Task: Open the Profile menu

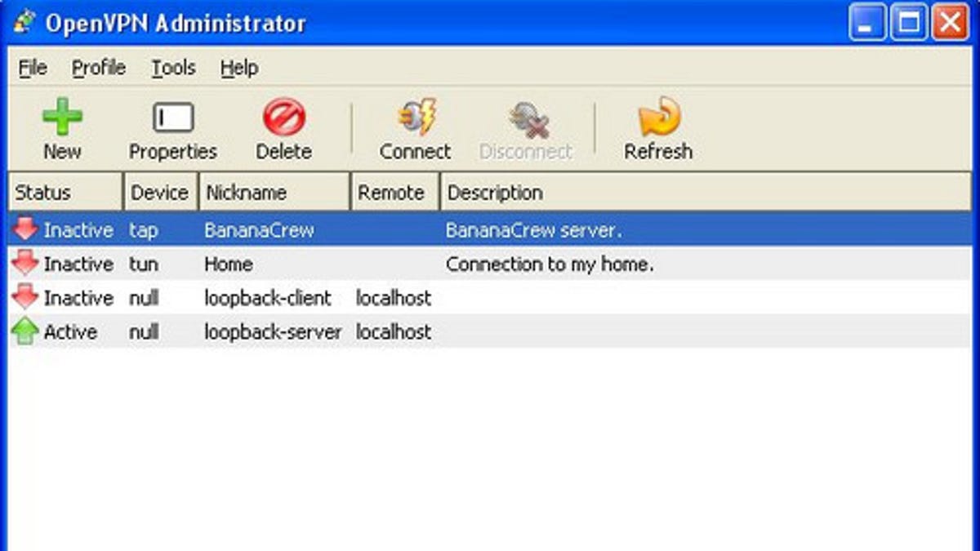Action: tap(99, 69)
